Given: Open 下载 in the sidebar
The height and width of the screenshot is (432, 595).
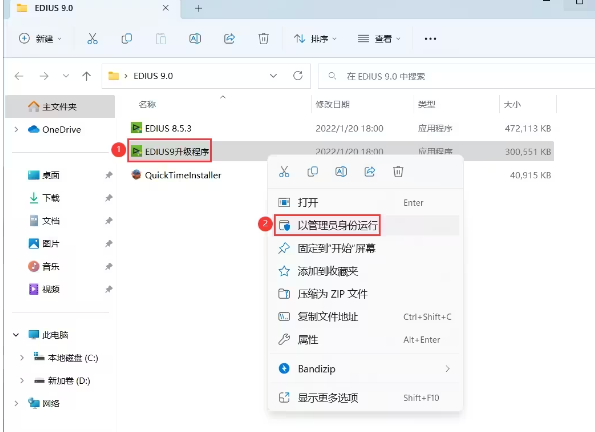Looking at the screenshot, I should click(44, 198).
